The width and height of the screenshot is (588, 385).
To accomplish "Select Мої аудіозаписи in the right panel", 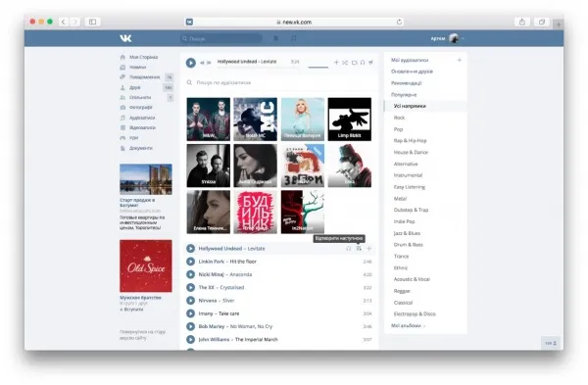I will 410,60.
